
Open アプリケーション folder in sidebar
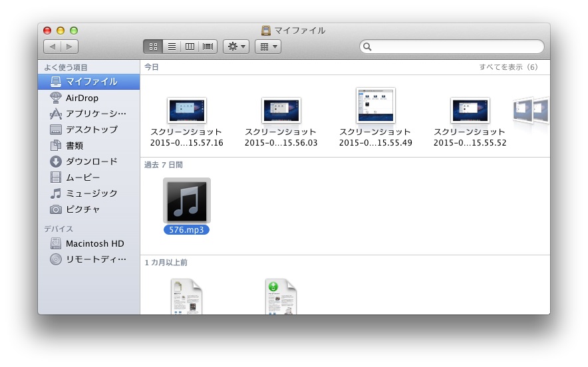click(89, 114)
